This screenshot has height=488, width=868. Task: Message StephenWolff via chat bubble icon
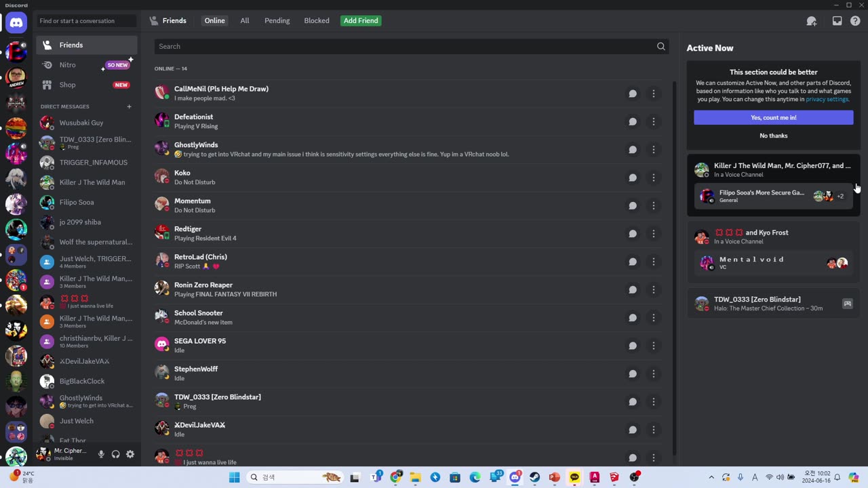tap(633, 374)
